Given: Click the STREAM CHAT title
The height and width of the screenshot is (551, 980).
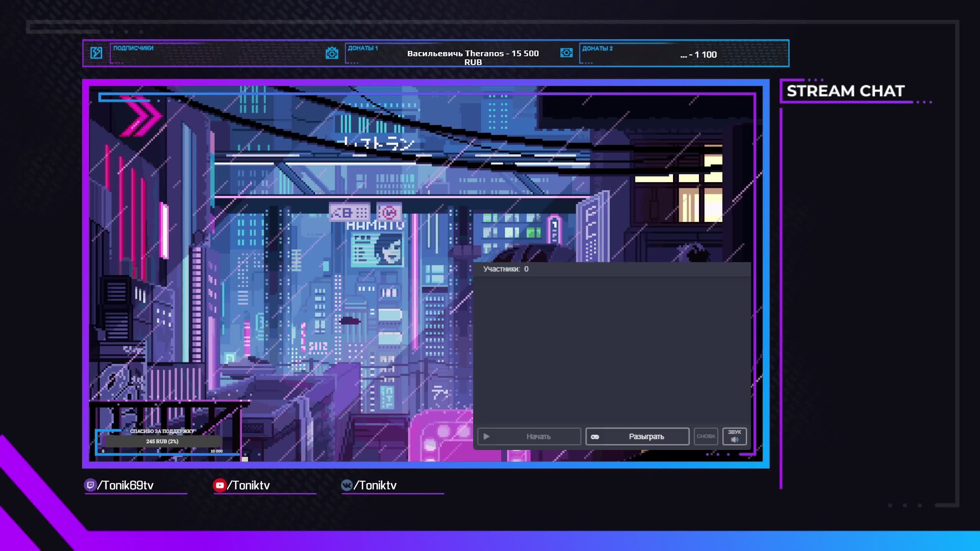Looking at the screenshot, I should [845, 91].
